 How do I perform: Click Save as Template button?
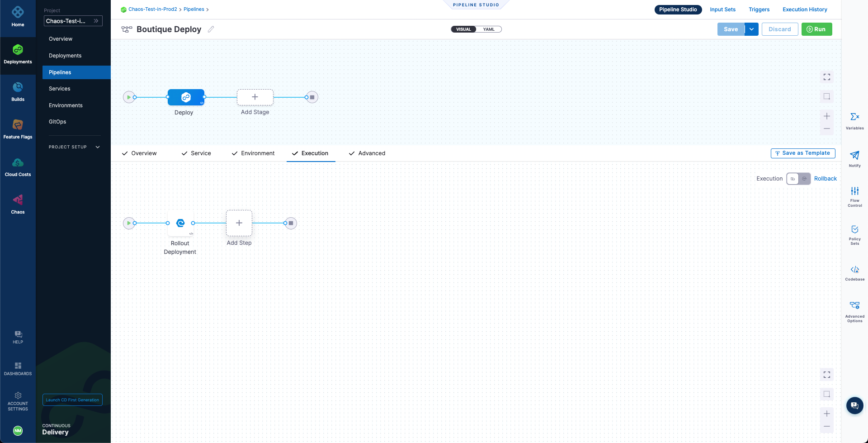point(802,153)
